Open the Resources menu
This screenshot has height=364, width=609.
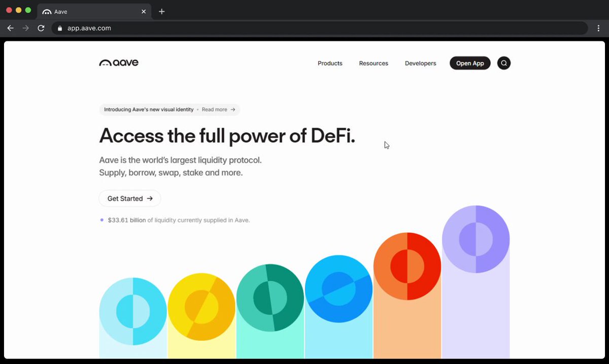tap(374, 63)
